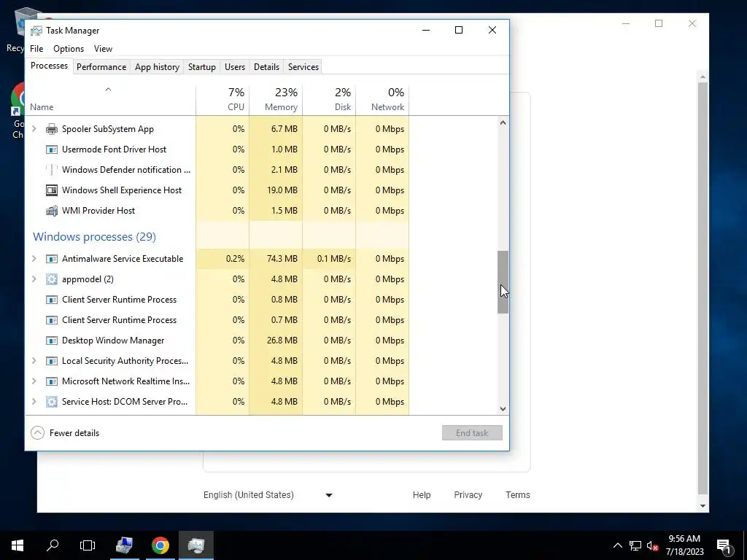The width and height of the screenshot is (747, 560).
Task: Switch to the Performance tab
Action: (x=101, y=67)
